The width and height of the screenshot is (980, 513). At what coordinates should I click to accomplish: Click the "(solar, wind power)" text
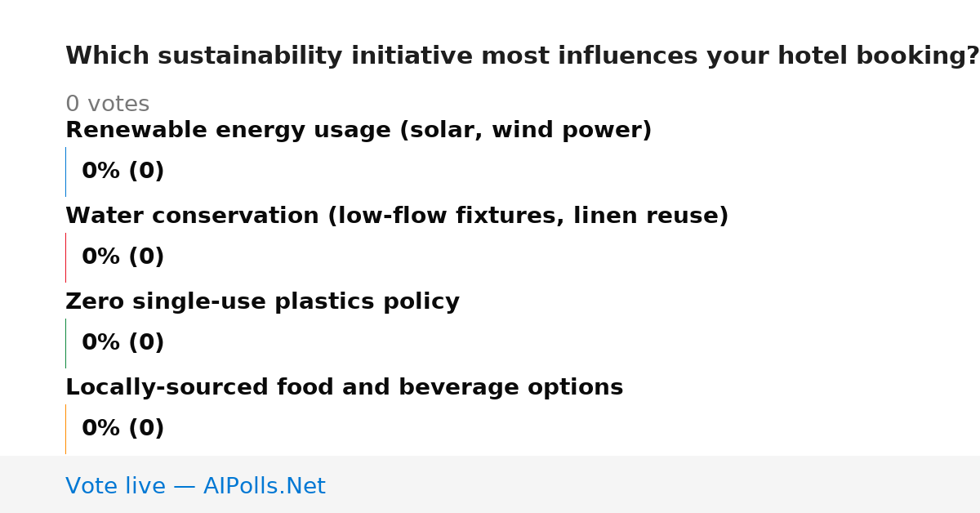pyautogui.click(x=525, y=131)
